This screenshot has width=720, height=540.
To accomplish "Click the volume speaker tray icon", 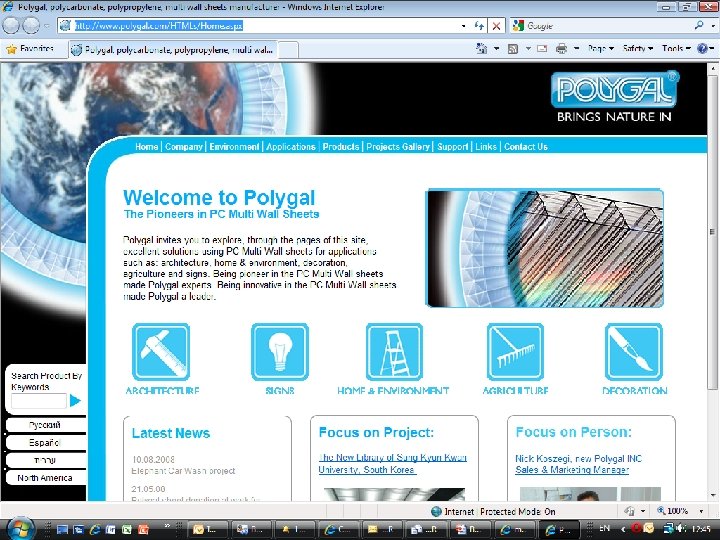I will [681, 529].
